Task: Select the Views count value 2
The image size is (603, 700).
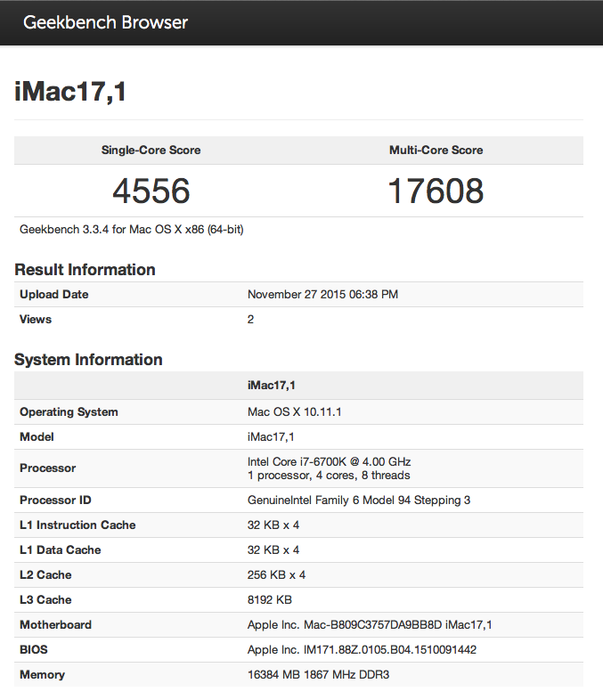Action: pos(250,319)
